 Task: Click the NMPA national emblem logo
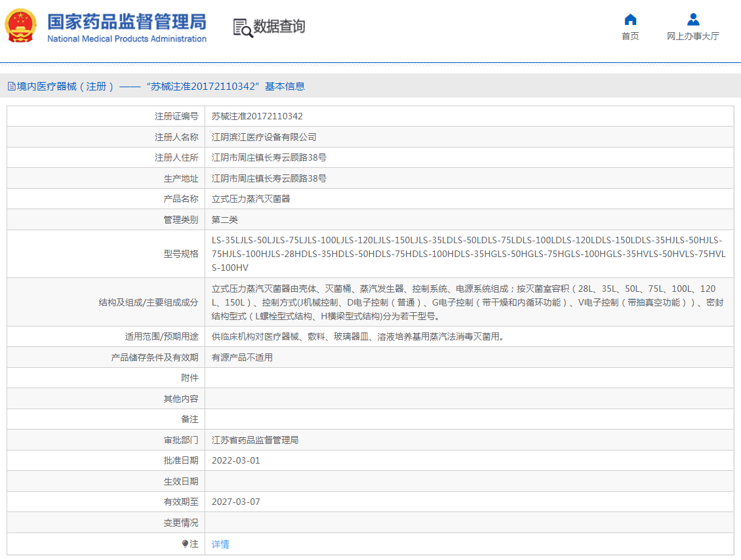20,26
